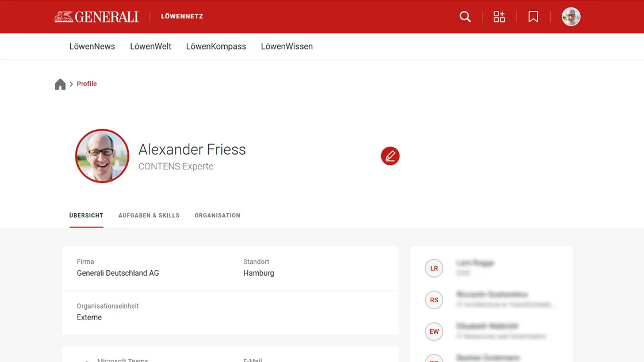Open your bookmarks via the bookmark icon
Screen dimensions: 644x362
point(533,17)
